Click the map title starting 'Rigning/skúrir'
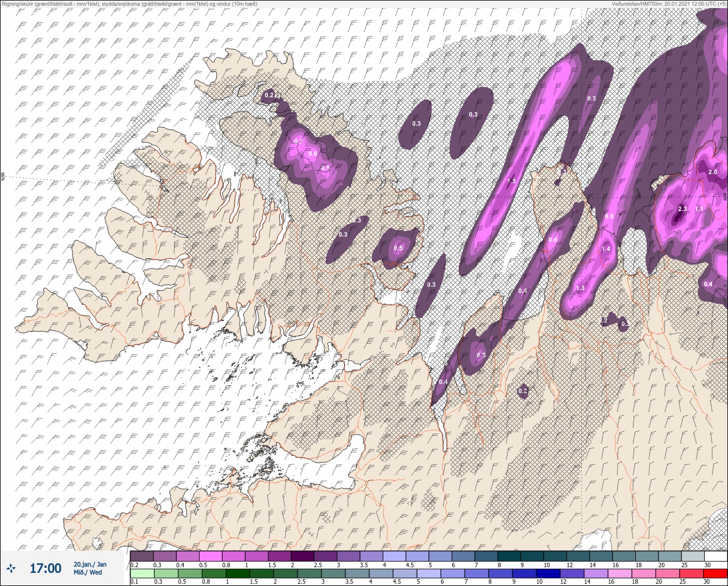Screen dimensions: 728x586 click(129, 3)
